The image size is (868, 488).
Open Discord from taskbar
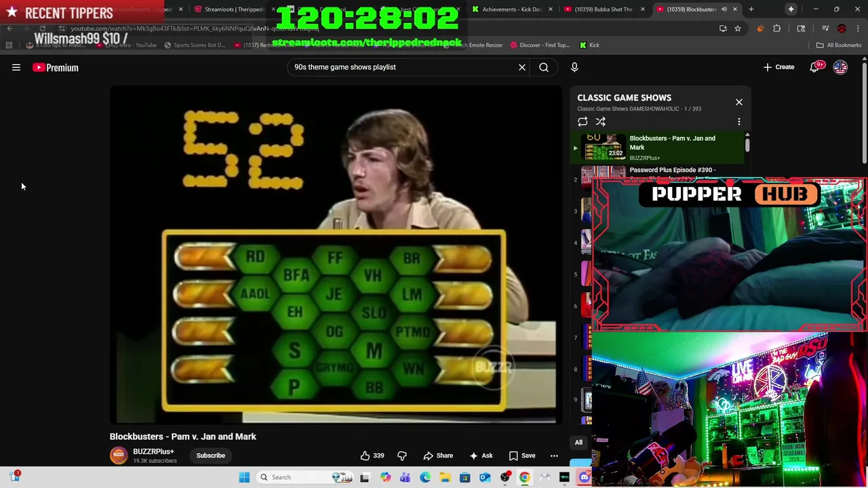tap(585, 477)
